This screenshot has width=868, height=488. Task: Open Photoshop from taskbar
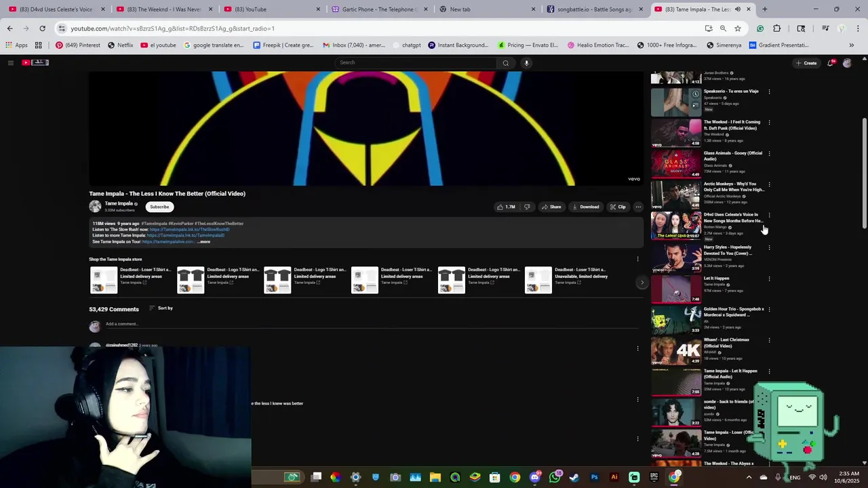coord(595,477)
